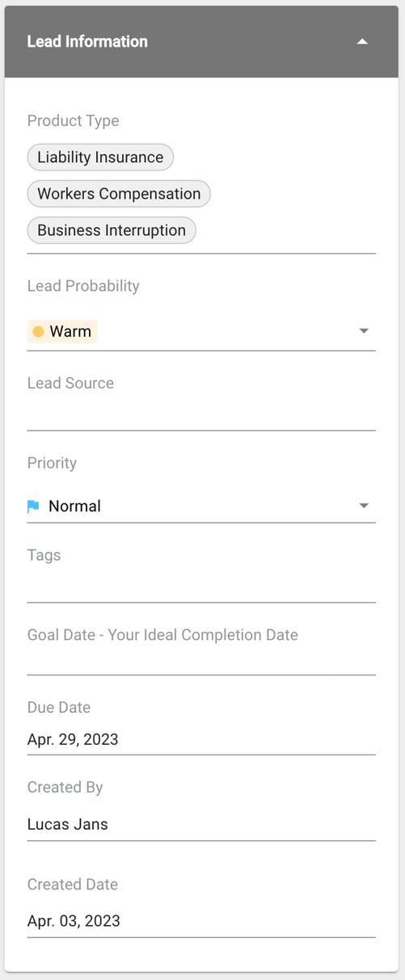Click the Tags input field
The width and height of the screenshot is (405, 980).
point(201,587)
